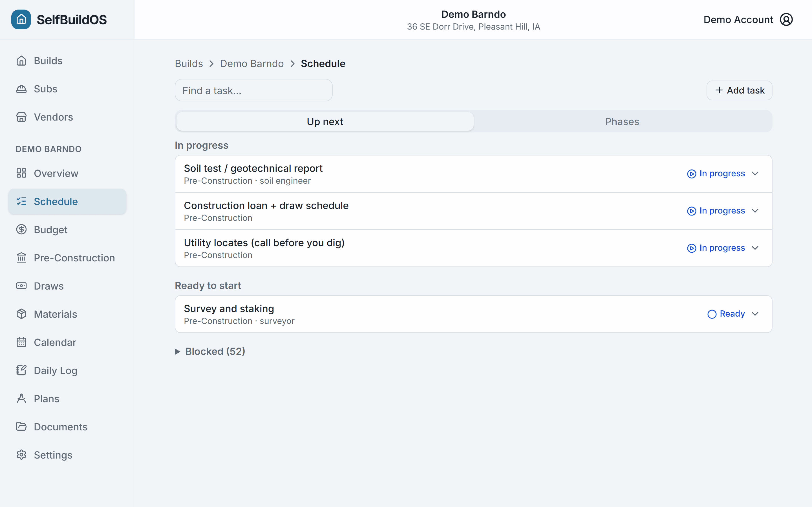This screenshot has height=507, width=812.
Task: Open Daily Log via notebook pen icon
Action: click(x=21, y=370)
